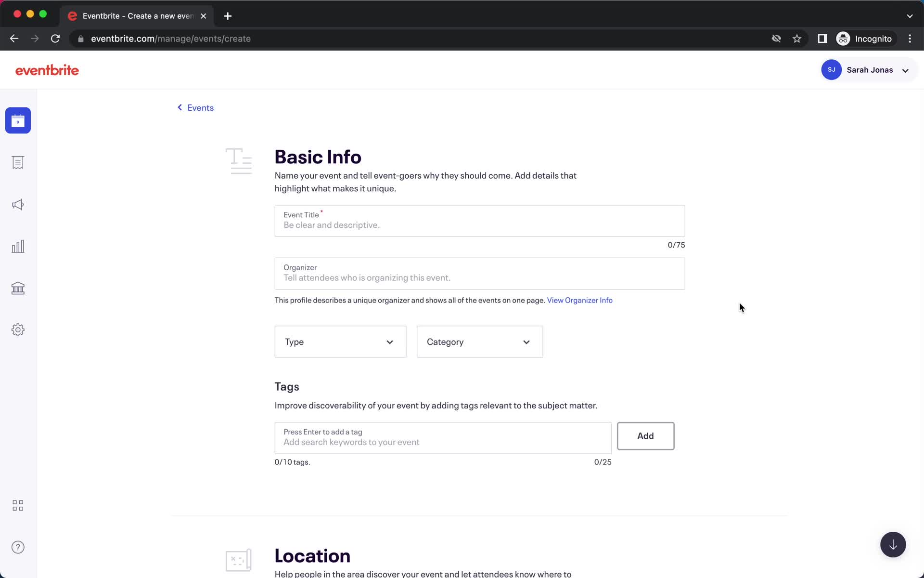Click the apps grid icon in sidebar
924x578 pixels.
(x=18, y=505)
